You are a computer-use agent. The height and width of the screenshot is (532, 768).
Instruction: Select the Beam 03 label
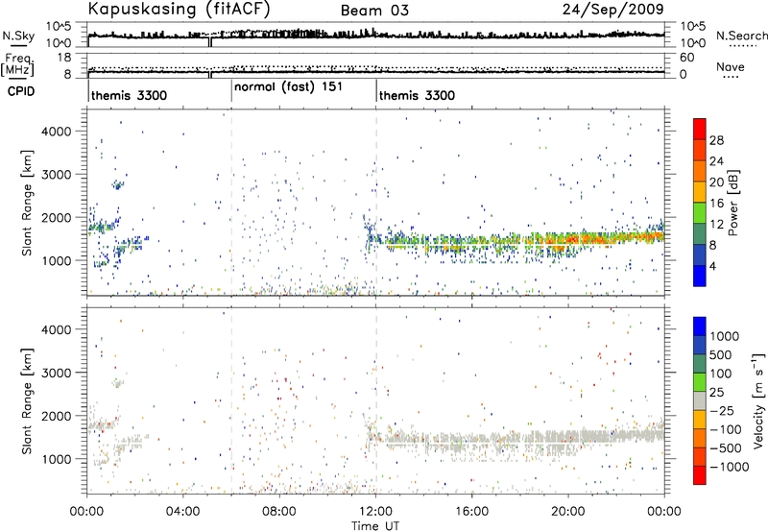click(374, 11)
